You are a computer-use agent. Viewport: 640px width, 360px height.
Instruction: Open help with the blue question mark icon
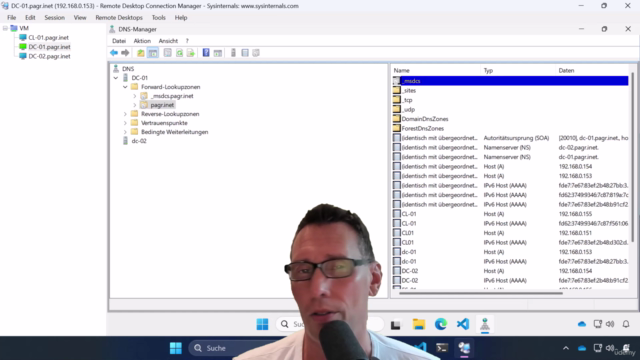pos(206,53)
